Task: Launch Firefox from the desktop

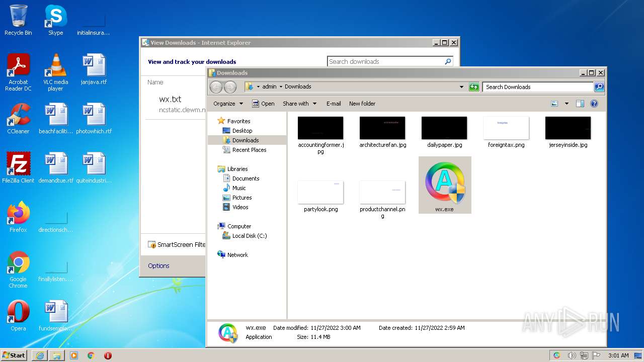Action: 18,217
